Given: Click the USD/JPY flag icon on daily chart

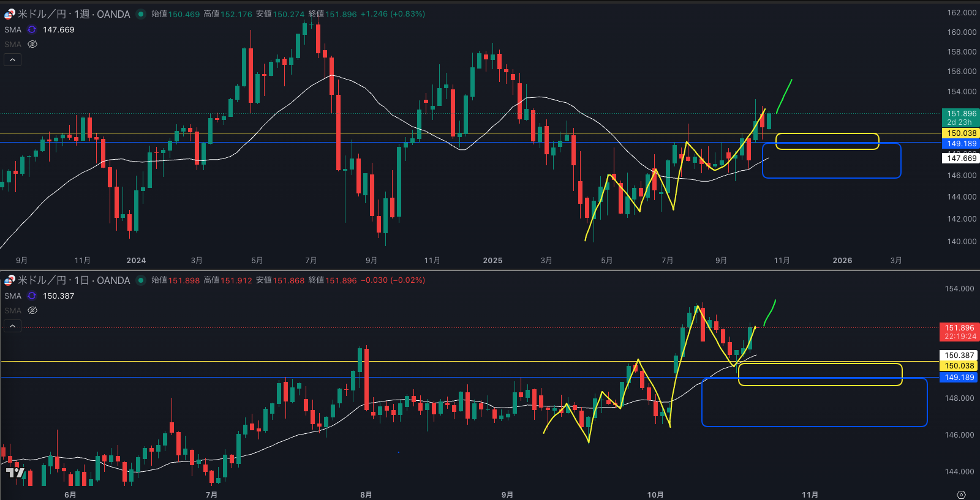Looking at the screenshot, I should [9, 280].
